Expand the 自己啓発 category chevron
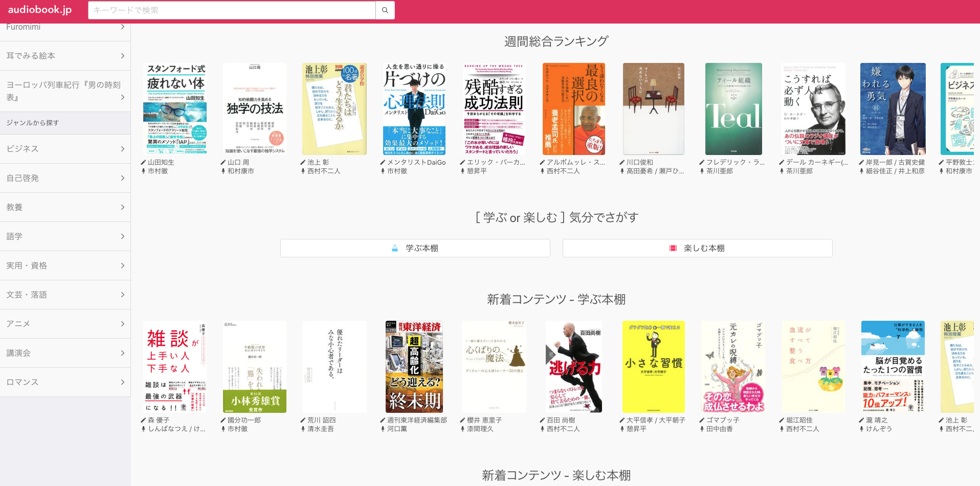 tap(123, 178)
